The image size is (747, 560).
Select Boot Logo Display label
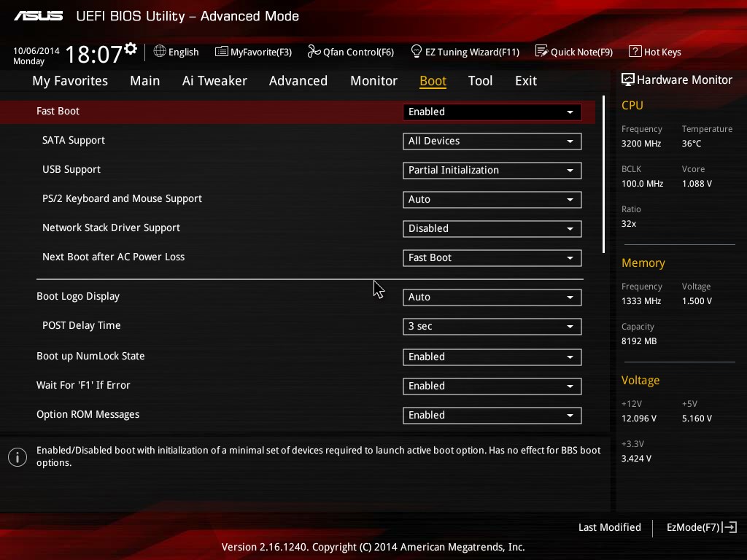click(78, 296)
